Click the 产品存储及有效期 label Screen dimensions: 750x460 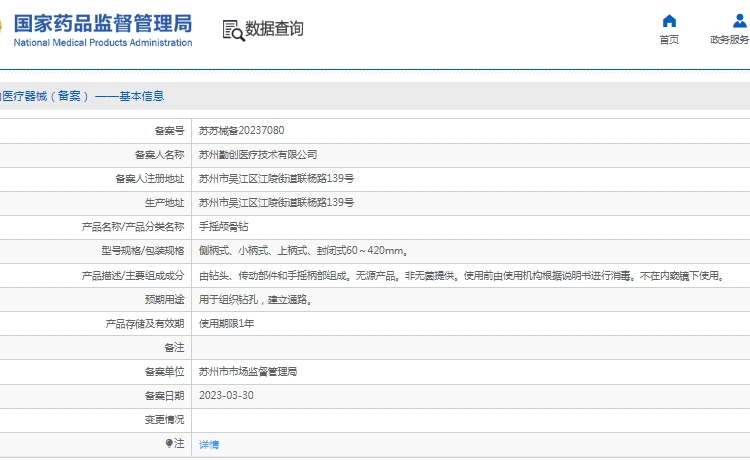click(x=145, y=324)
